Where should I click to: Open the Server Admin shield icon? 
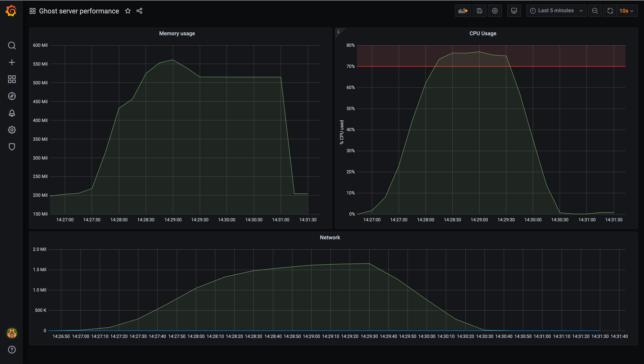(x=12, y=147)
